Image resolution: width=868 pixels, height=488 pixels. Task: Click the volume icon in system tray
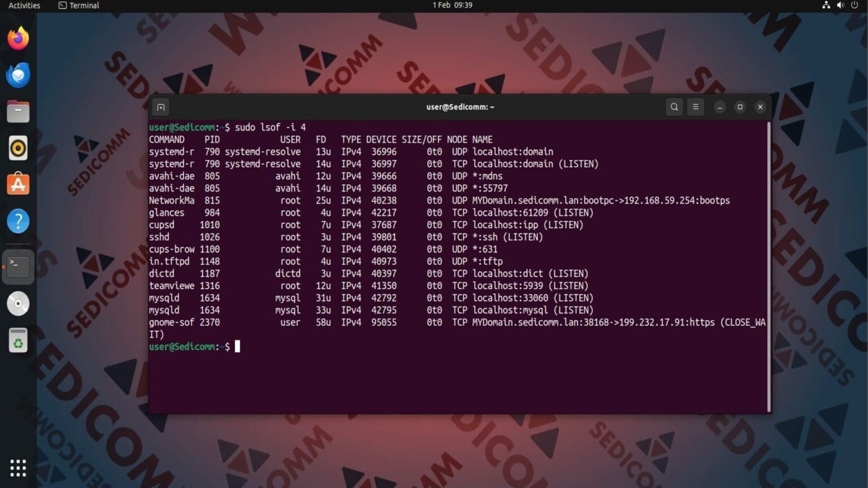click(840, 5)
